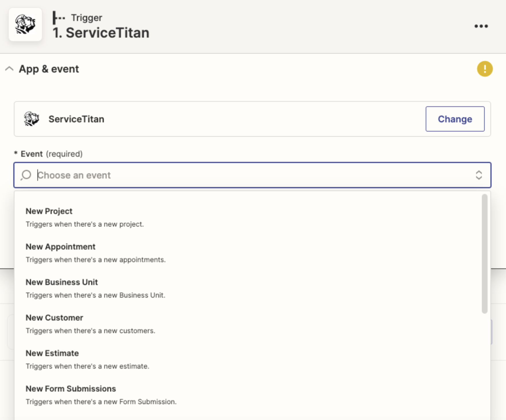Open the three-dot more options menu
Viewport: 506px width, 420px height.
(481, 26)
